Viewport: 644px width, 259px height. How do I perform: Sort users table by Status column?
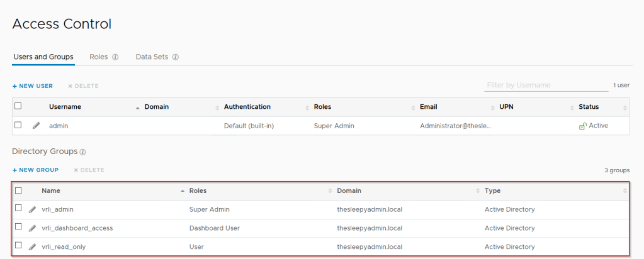[x=624, y=107]
